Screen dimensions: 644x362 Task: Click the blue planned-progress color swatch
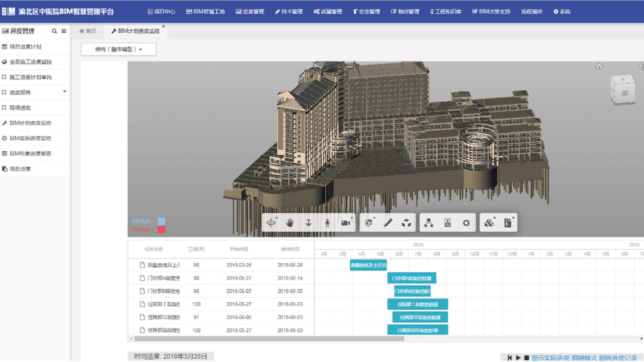(162, 221)
